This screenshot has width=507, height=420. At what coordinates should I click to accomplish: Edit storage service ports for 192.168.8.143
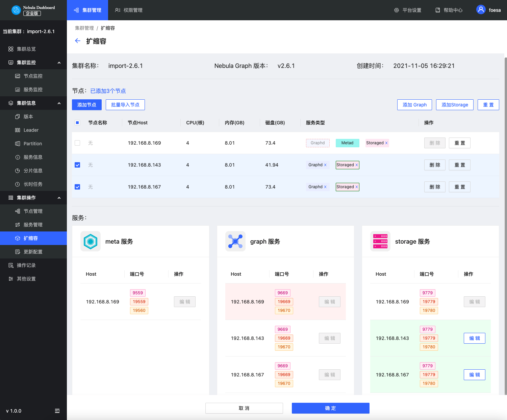click(474, 338)
